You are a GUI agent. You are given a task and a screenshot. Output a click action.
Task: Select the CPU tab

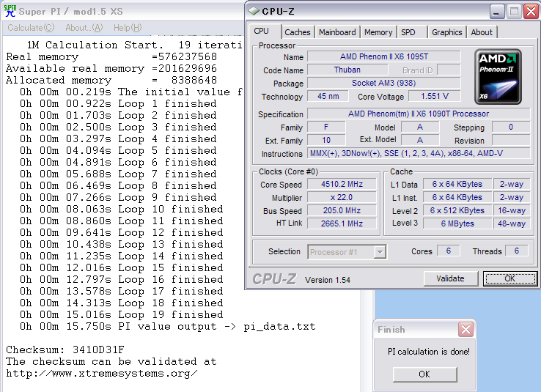click(x=265, y=31)
